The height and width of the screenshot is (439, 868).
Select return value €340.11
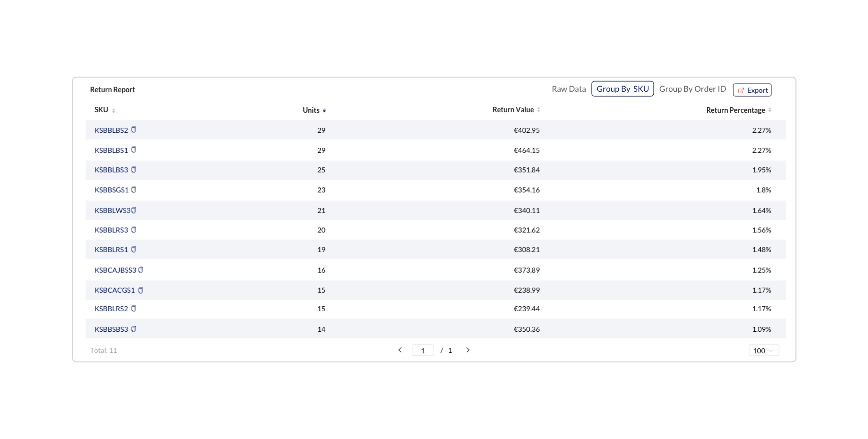(527, 210)
